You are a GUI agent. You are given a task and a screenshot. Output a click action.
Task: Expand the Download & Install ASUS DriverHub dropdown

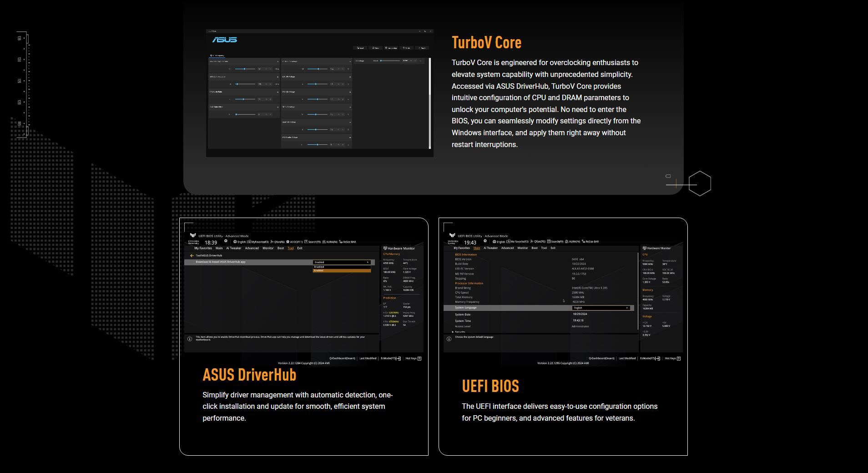[341, 262]
